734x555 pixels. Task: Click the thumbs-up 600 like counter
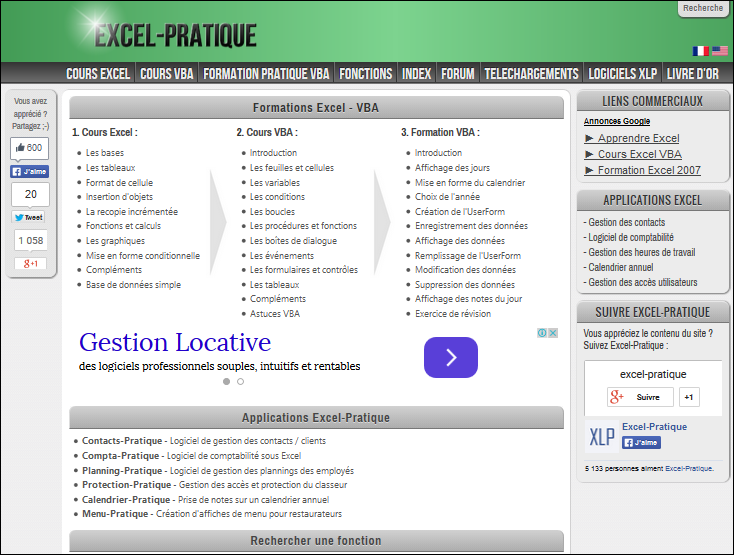click(x=29, y=148)
